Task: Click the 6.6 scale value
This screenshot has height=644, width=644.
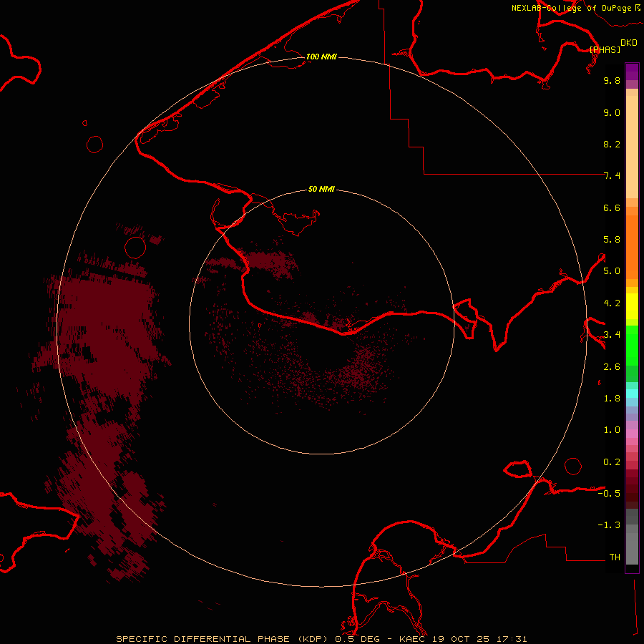Action: point(612,208)
